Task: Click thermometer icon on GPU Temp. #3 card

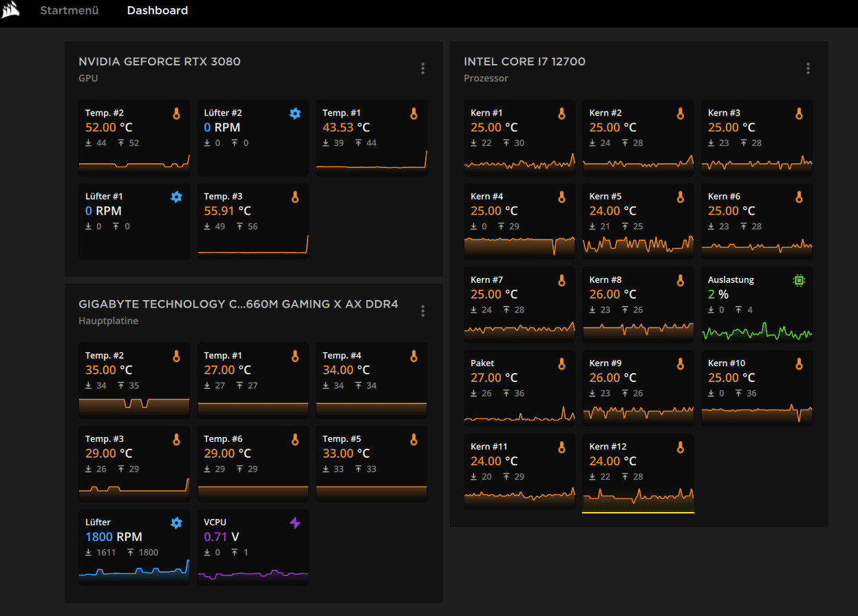Action: 295,197
